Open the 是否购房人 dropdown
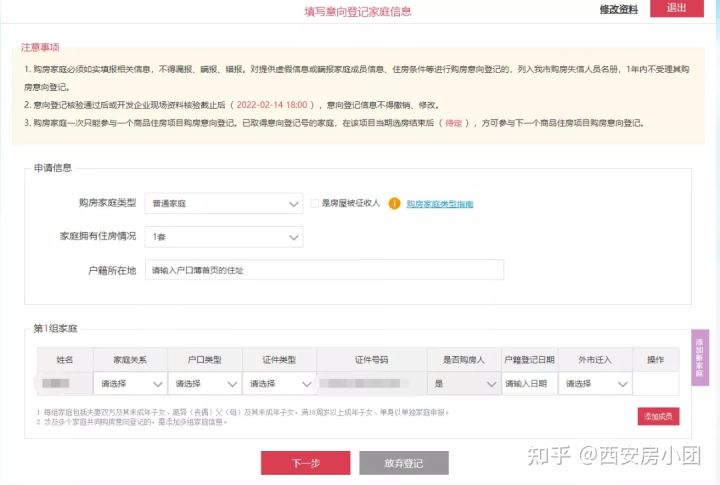720x485 pixels. tap(464, 383)
